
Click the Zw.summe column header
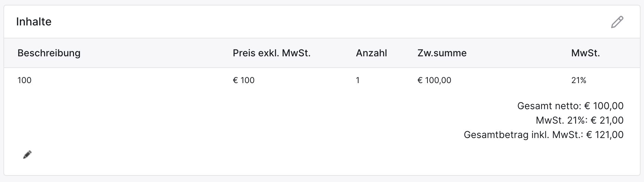442,53
